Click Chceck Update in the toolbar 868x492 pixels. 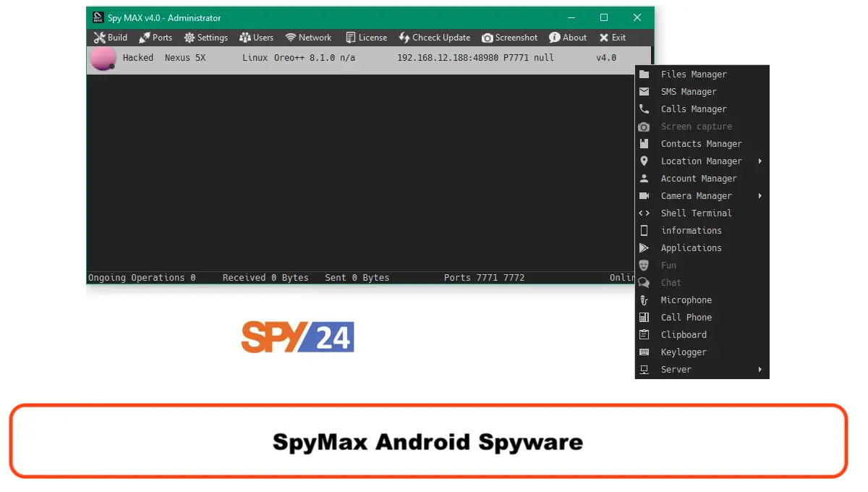pyautogui.click(x=435, y=38)
